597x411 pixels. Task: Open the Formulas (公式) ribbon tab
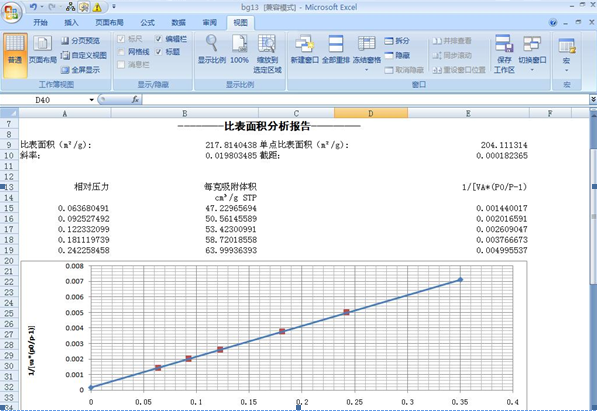[x=147, y=23]
